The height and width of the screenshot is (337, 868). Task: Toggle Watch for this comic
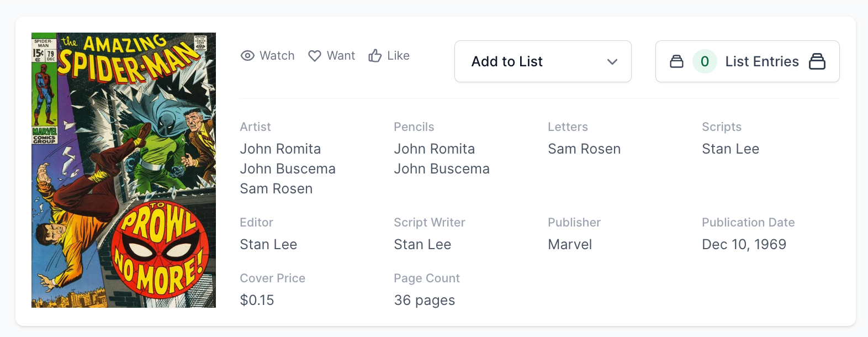268,56
